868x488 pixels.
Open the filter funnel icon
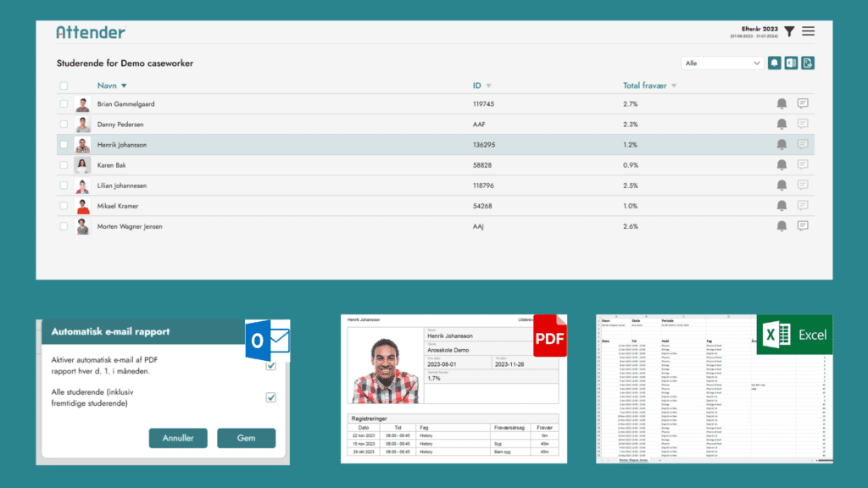point(789,31)
